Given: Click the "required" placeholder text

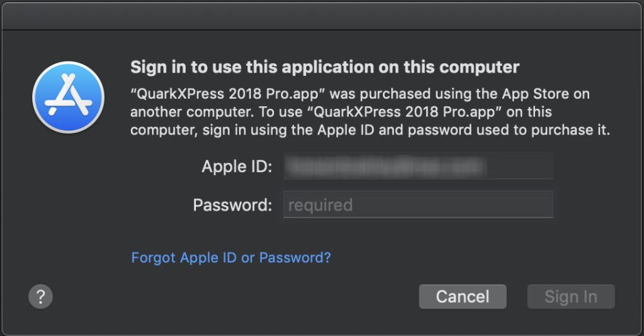Looking at the screenshot, I should pyautogui.click(x=320, y=205).
